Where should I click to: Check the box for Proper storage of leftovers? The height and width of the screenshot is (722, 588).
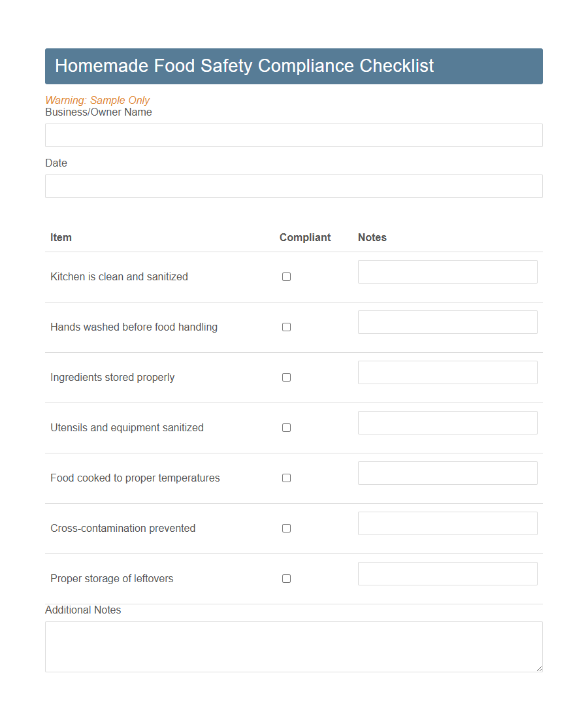[x=286, y=578]
